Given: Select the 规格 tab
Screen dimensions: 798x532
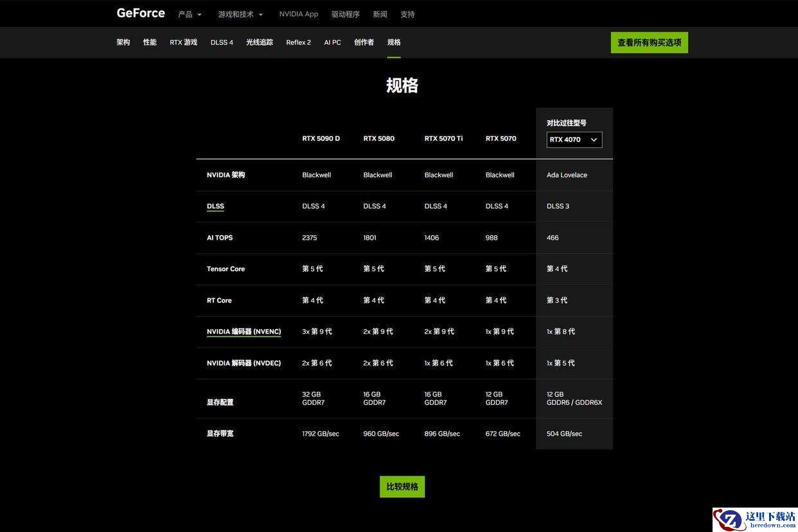Looking at the screenshot, I should (x=394, y=42).
